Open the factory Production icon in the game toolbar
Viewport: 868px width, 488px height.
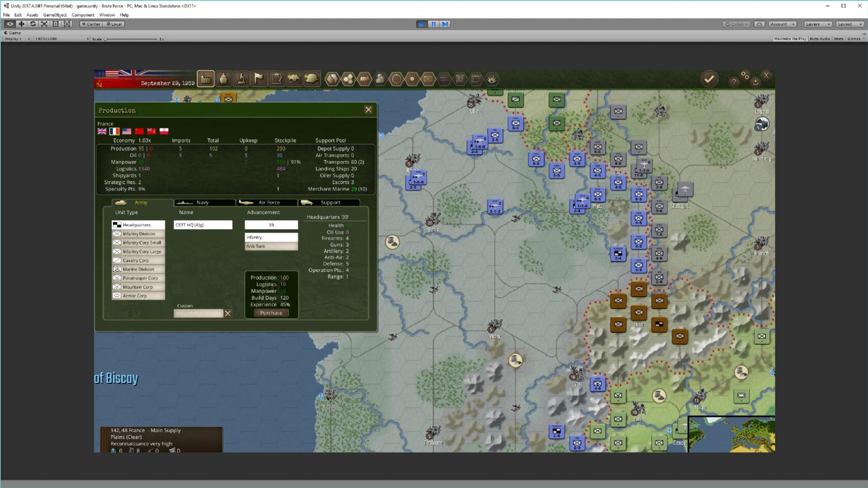(x=205, y=79)
